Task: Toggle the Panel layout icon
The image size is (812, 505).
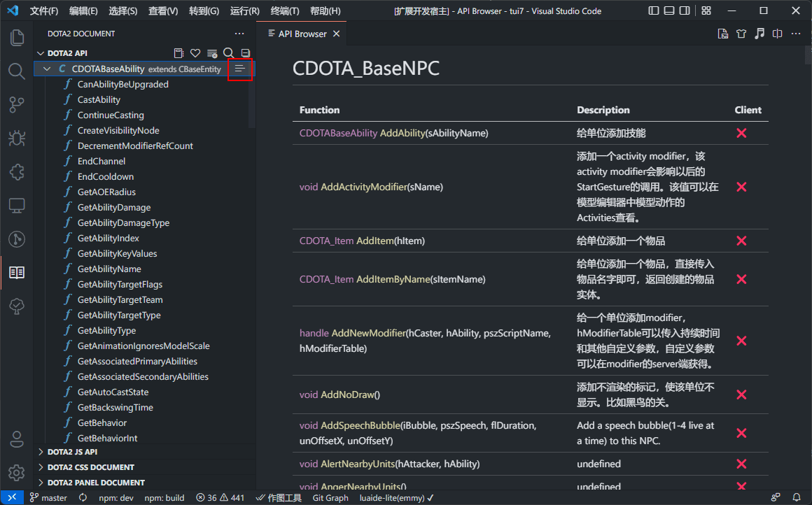Action: tap(669, 10)
